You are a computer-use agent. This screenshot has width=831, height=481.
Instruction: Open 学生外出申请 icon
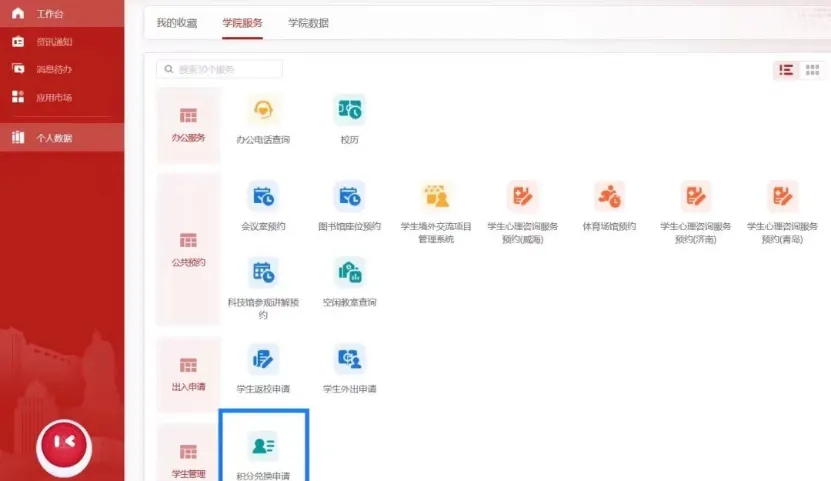point(349,359)
